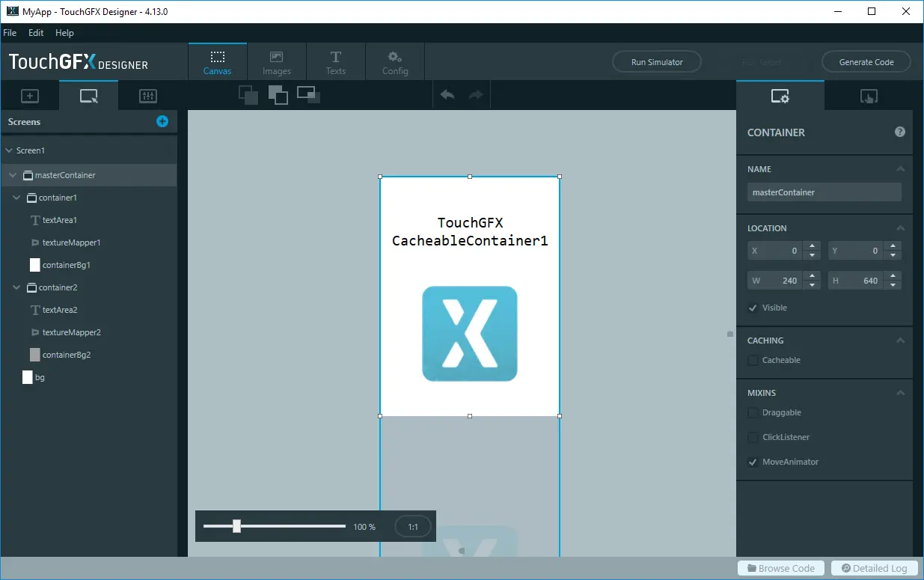Click masterContainer container icon
The width and height of the screenshot is (924, 580).
(28, 175)
